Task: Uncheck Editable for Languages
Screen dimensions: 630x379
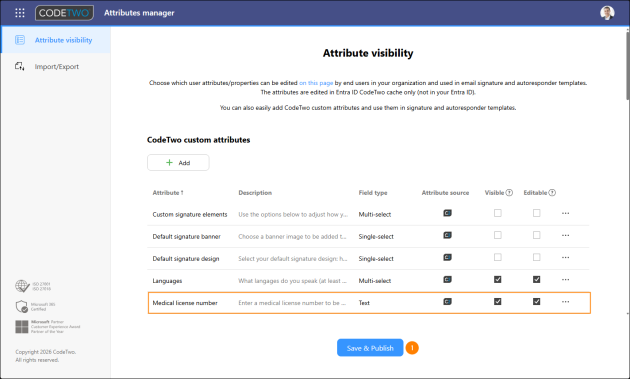Action: click(536, 279)
